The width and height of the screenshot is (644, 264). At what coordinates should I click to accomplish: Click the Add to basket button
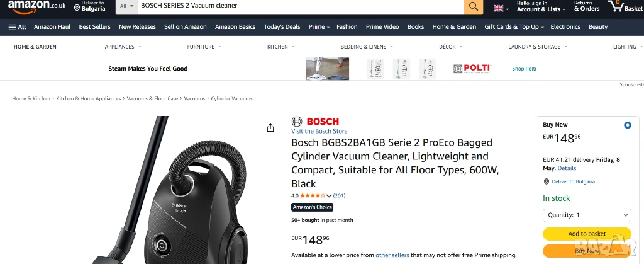(586, 234)
